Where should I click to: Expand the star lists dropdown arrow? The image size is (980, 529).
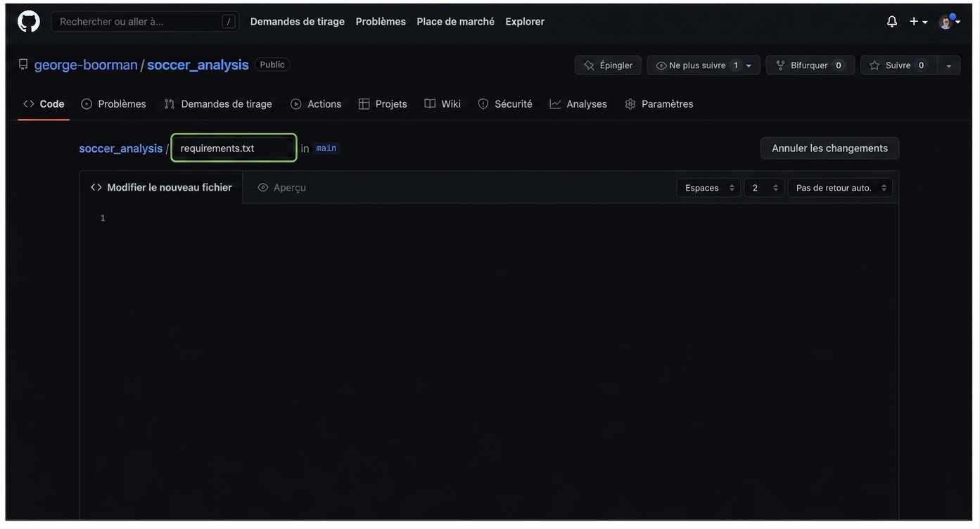(949, 65)
